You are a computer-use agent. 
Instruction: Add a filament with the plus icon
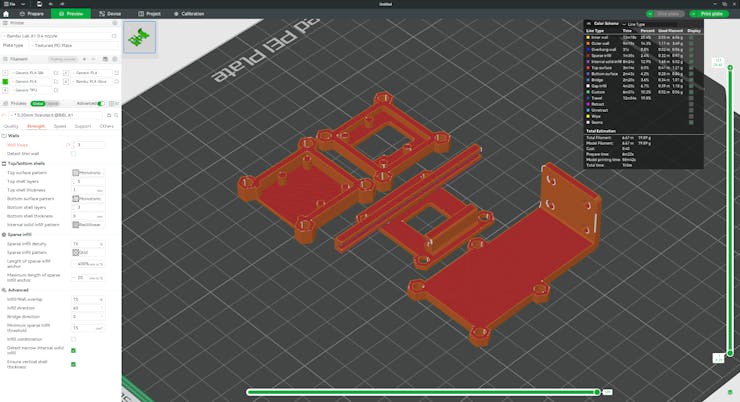(84, 59)
